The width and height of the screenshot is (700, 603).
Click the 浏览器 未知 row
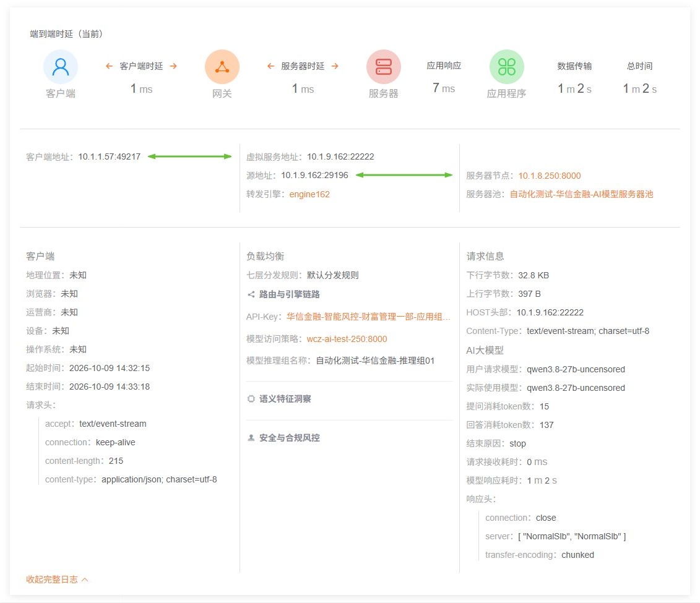52,294
